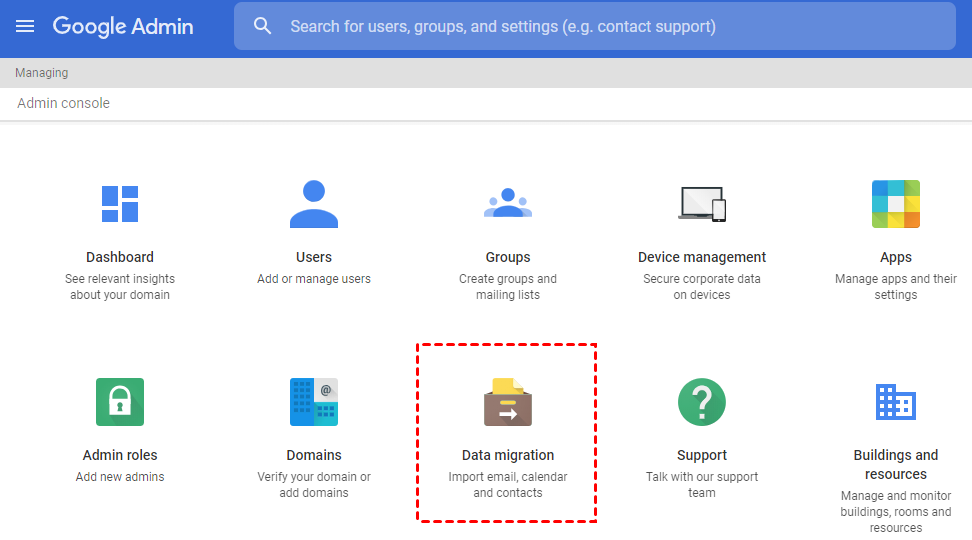The height and width of the screenshot is (540, 972).
Task: Open the Buildings and resources icon
Action: click(895, 402)
